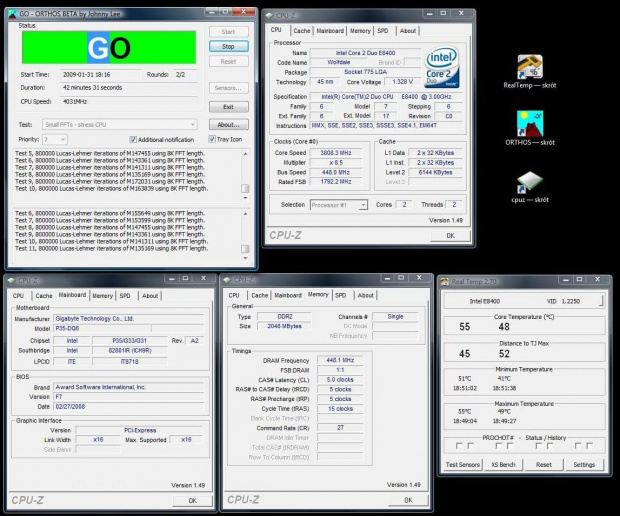Select CPU tab in CPU-Z Memory window
Image resolution: width=620 pixels, height=516 pixels.
[234, 295]
